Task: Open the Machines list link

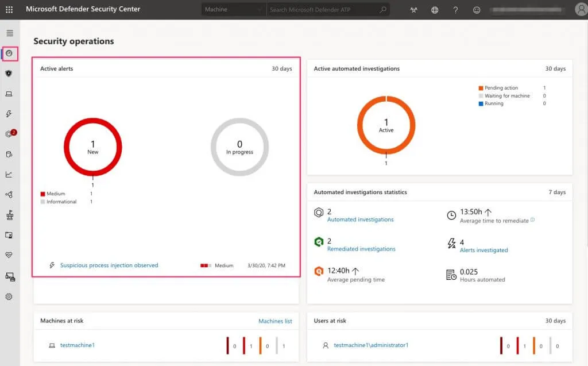Action: 275,321
